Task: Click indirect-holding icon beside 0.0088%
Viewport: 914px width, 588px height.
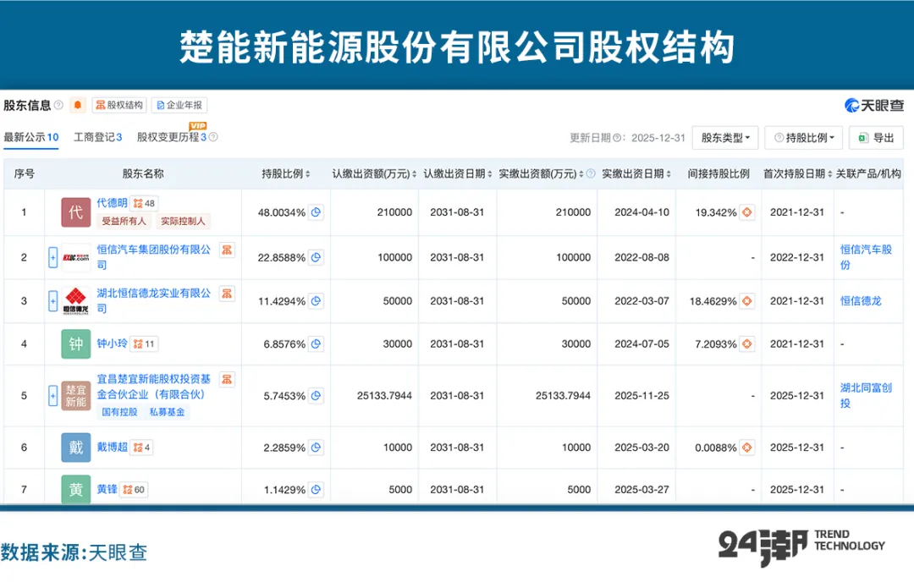Action: tap(746, 448)
